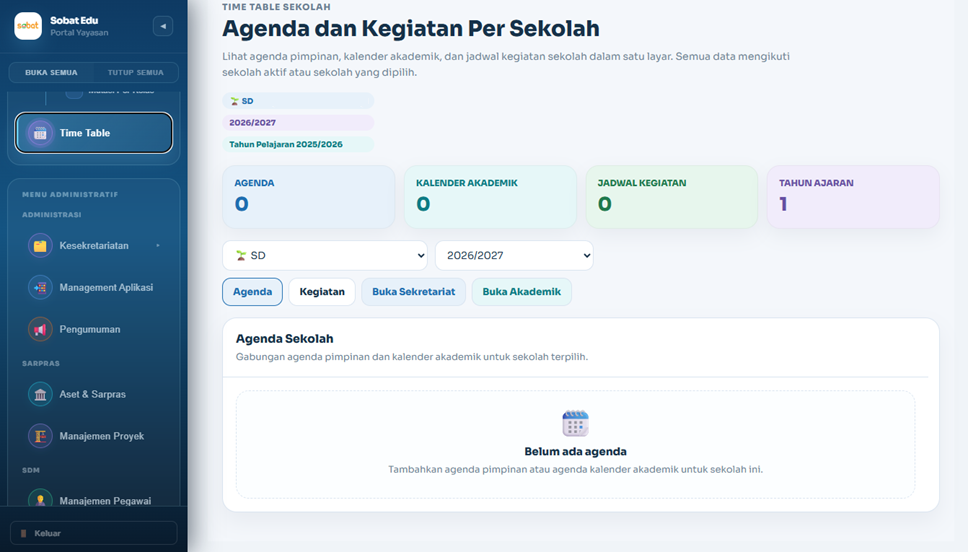
Task: Switch to the Agenda tab
Action: pos(252,291)
